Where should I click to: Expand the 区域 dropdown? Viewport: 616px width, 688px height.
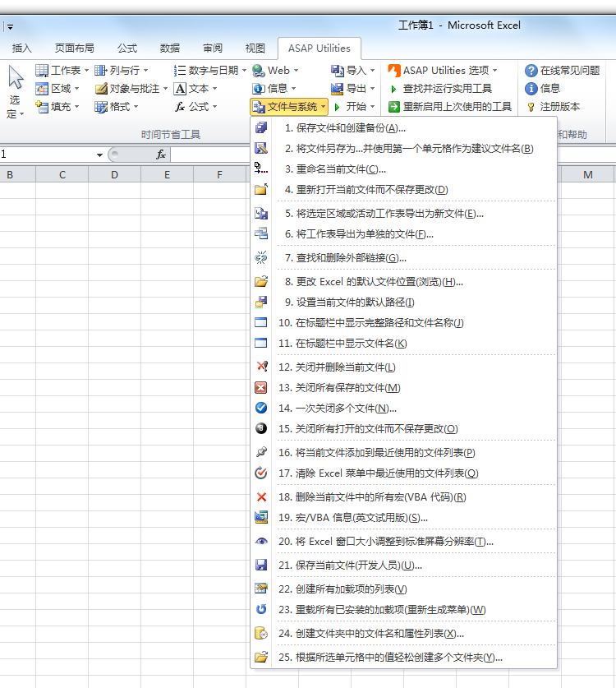pos(57,89)
